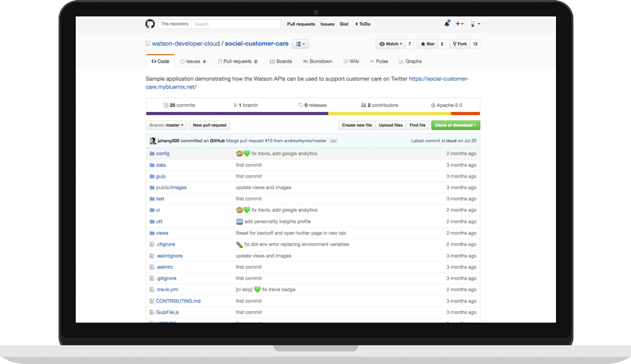This screenshot has width=631, height=364.
Task: Expand Clone or download menu
Action: 455,126
